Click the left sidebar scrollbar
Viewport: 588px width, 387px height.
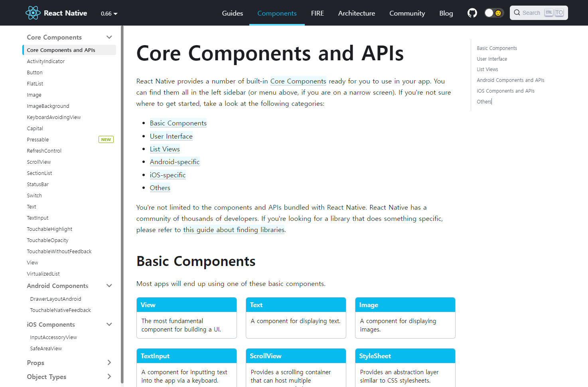[122, 204]
